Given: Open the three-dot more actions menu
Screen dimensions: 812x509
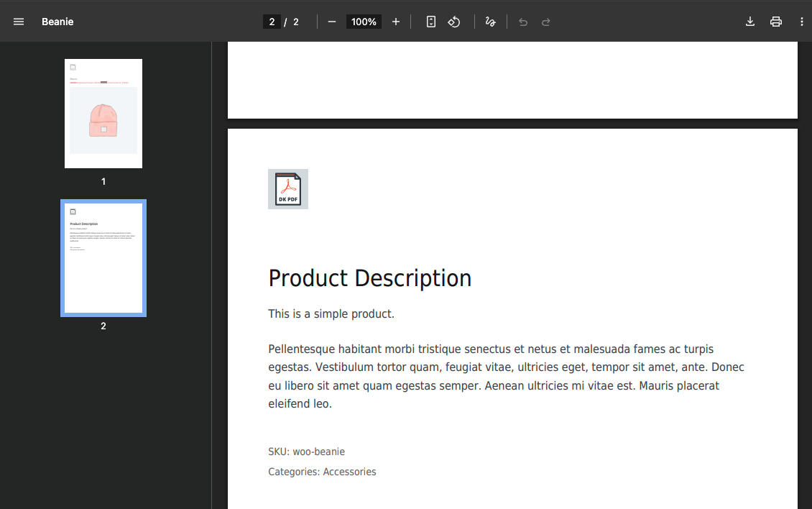Looking at the screenshot, I should (x=802, y=22).
